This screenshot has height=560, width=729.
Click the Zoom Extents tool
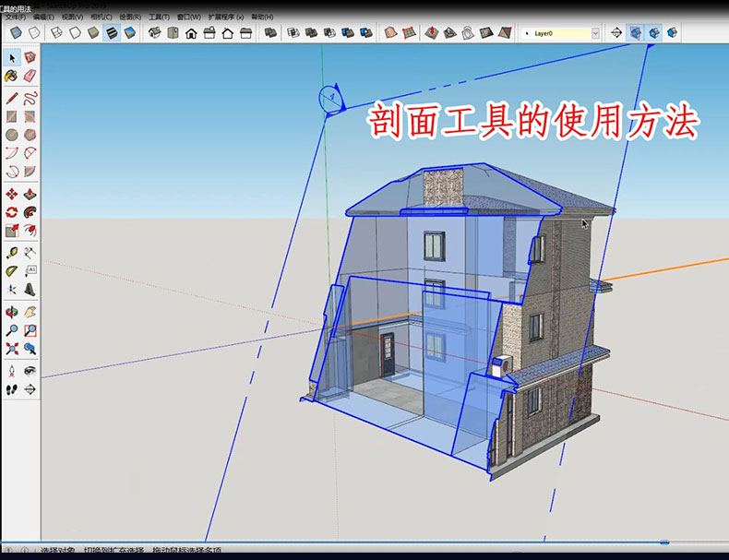[12, 349]
